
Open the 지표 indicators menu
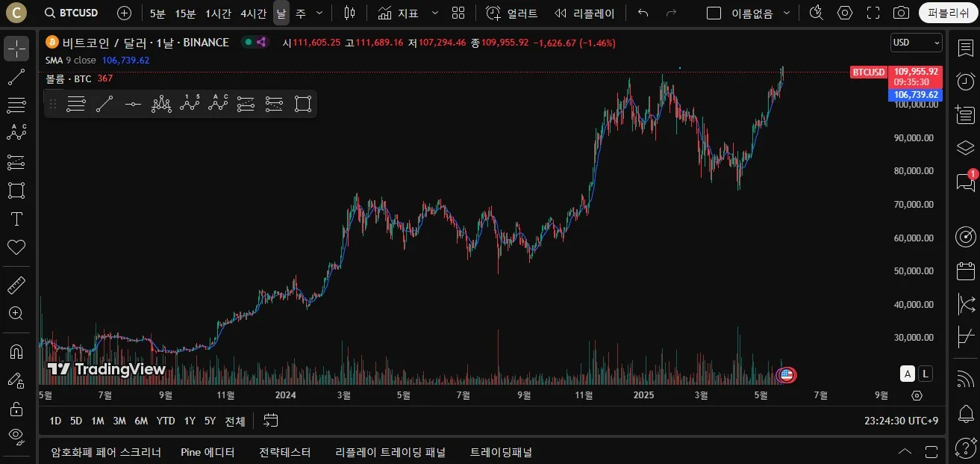click(x=398, y=13)
